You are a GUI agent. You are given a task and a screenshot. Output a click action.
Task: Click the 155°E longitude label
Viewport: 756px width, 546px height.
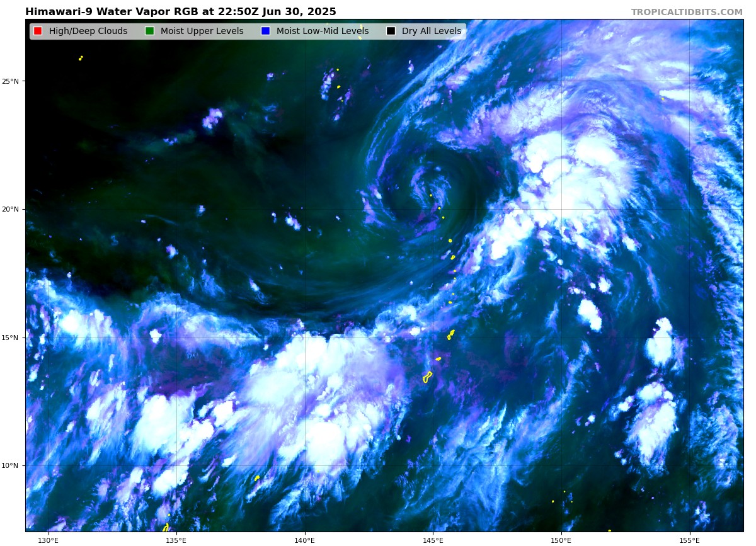pos(690,540)
